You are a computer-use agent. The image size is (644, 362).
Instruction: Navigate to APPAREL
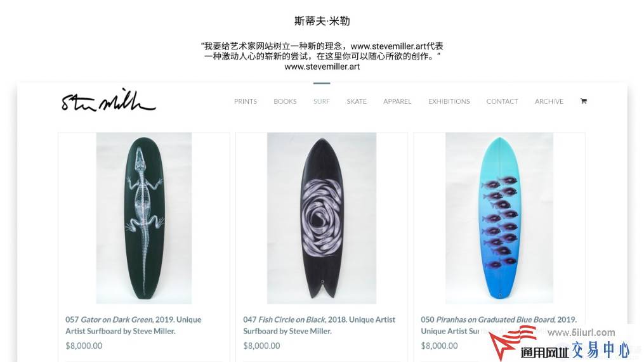[x=397, y=101]
